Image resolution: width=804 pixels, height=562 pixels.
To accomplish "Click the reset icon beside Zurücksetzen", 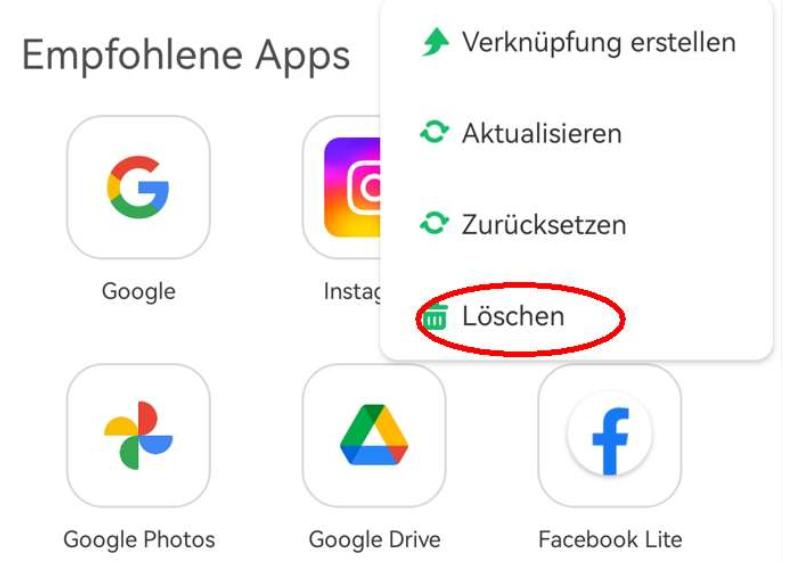I will click(x=434, y=225).
